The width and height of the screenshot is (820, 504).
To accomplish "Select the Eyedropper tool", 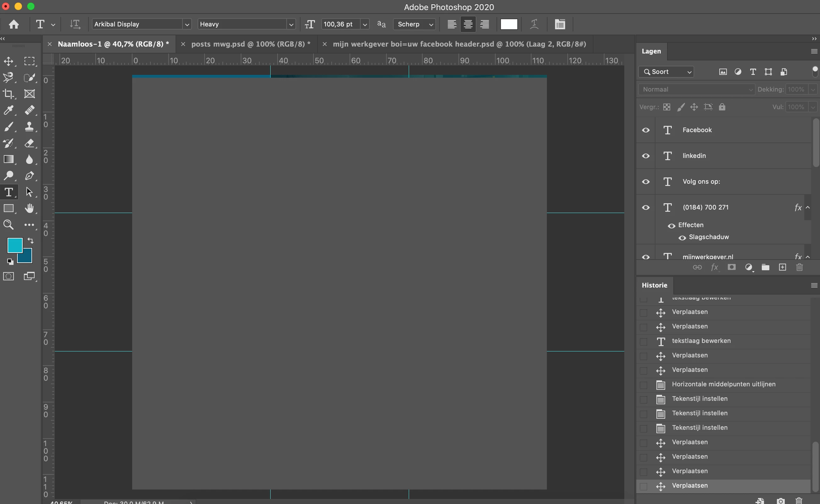I will [8, 110].
